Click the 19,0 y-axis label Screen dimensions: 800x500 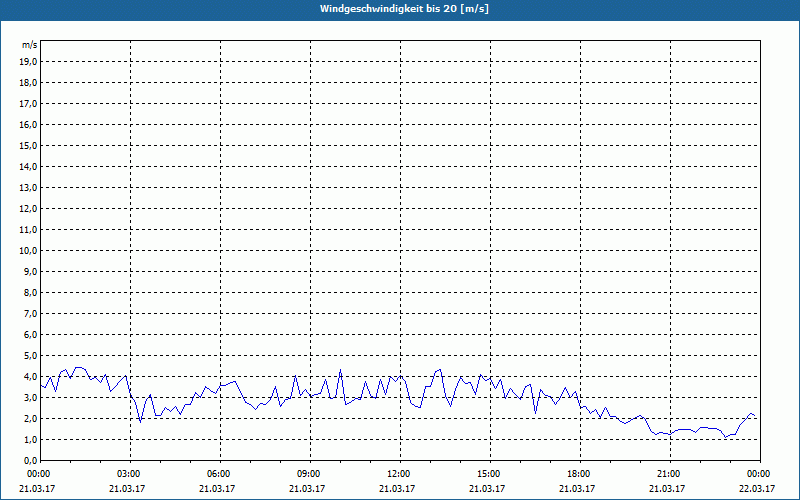28,62
